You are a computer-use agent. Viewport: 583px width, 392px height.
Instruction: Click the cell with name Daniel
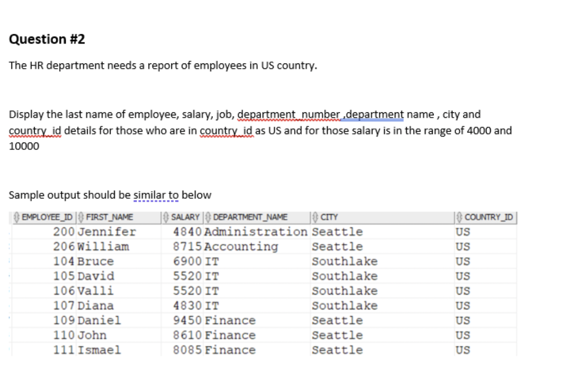99,320
